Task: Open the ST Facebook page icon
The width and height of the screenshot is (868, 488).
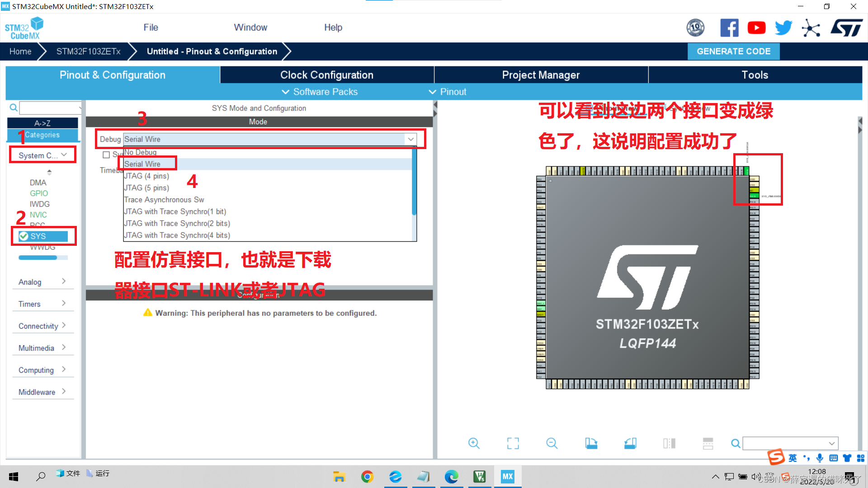Action: [729, 28]
